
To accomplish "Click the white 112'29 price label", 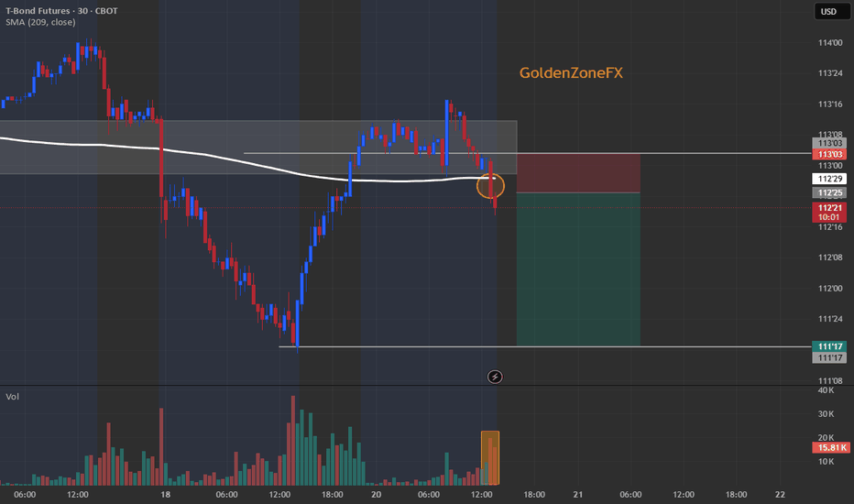I will pyautogui.click(x=829, y=179).
